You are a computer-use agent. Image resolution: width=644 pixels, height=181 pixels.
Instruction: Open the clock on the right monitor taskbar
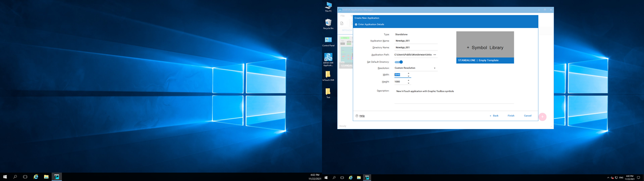click(629, 178)
